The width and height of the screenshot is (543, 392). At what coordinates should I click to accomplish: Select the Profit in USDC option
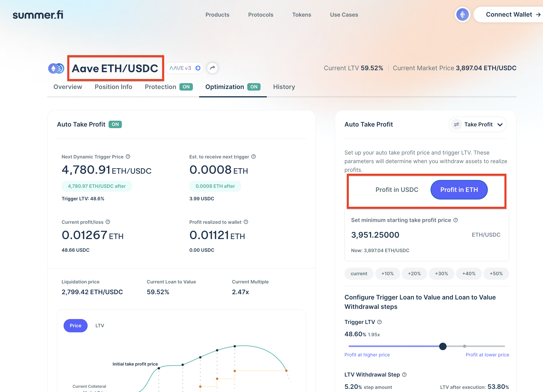397,190
